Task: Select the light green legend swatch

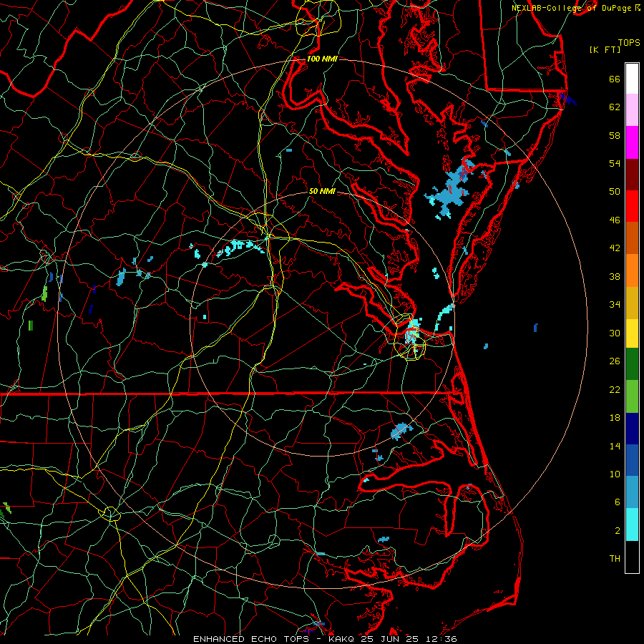Action: point(632,396)
